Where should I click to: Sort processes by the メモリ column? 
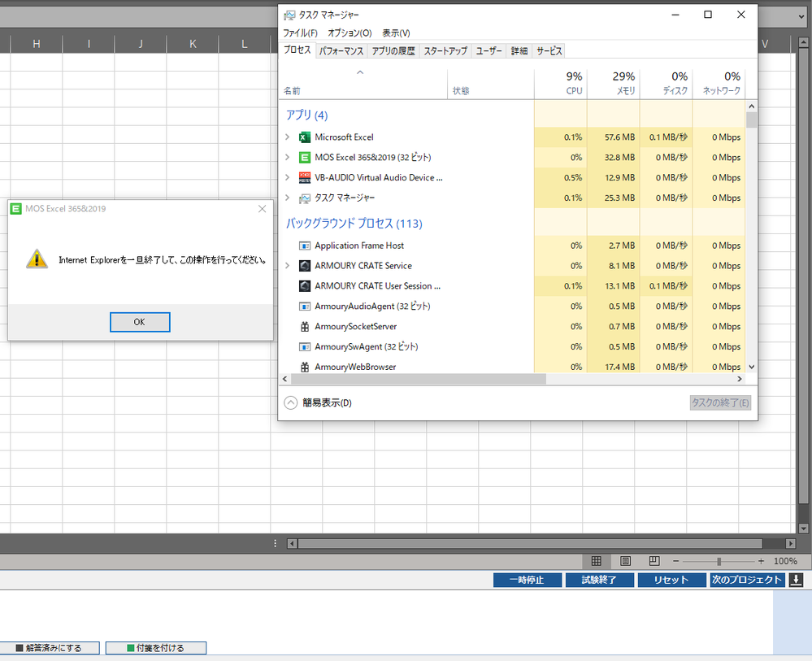(614, 84)
